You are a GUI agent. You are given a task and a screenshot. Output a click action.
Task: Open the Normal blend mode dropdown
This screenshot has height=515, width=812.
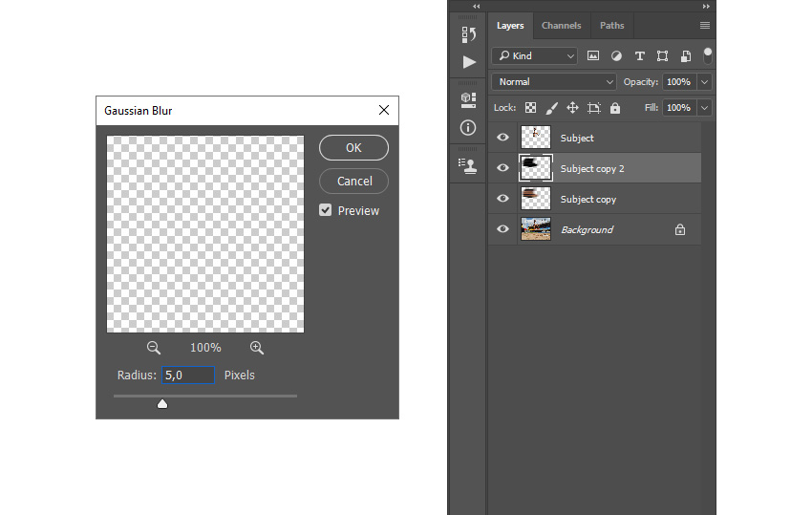pos(553,82)
